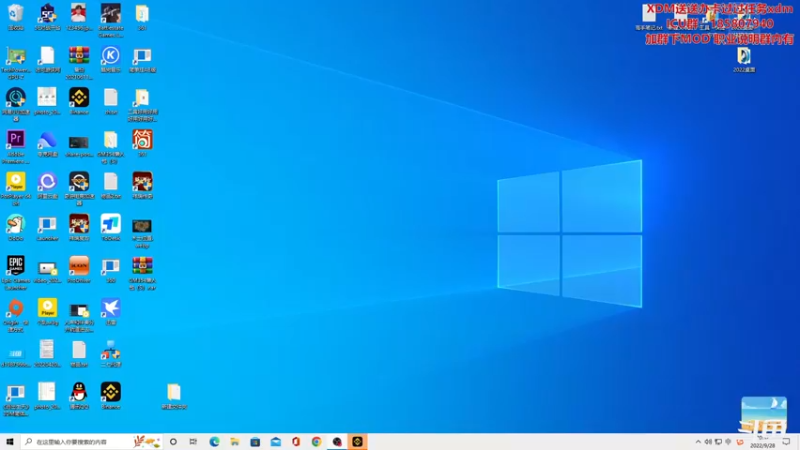Open the WinRAR archive under the photo
The width and height of the screenshot is (800, 450).
(x=79, y=56)
